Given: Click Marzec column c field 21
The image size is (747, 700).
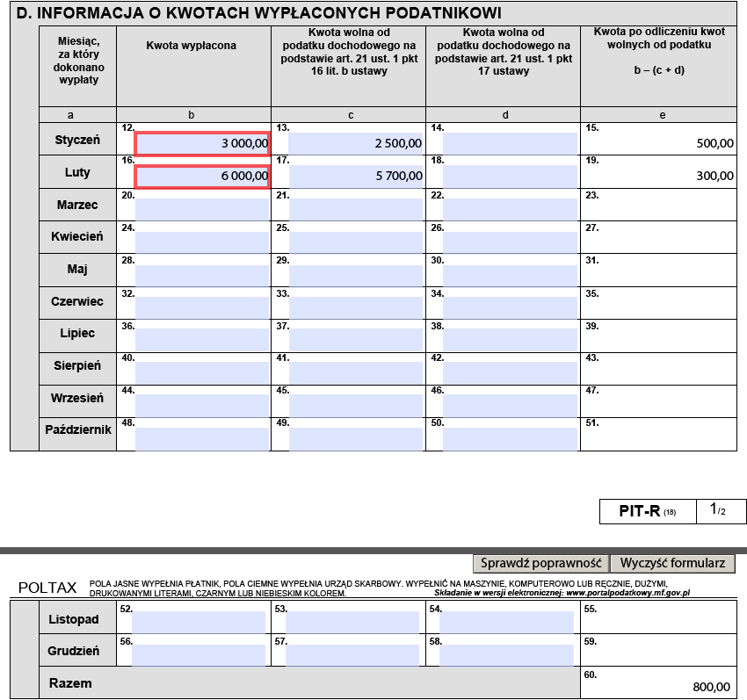Looking at the screenshot, I should [356, 209].
